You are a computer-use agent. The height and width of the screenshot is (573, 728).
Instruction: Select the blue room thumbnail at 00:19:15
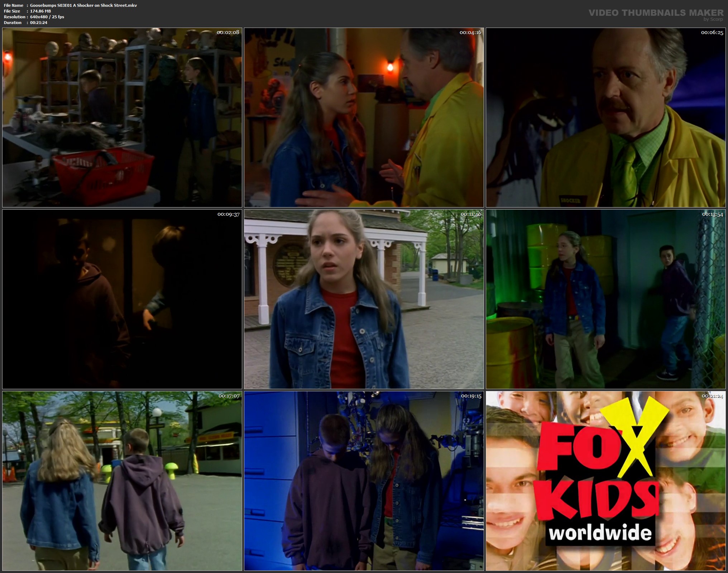pos(364,481)
